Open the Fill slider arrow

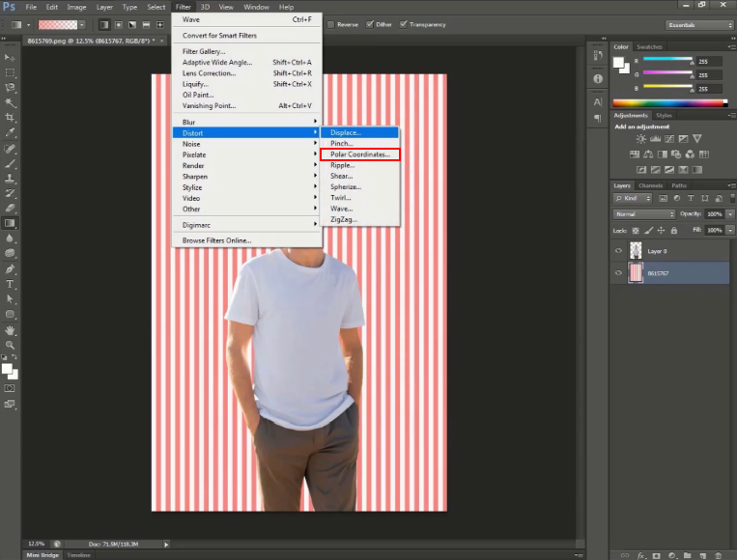(x=730, y=230)
